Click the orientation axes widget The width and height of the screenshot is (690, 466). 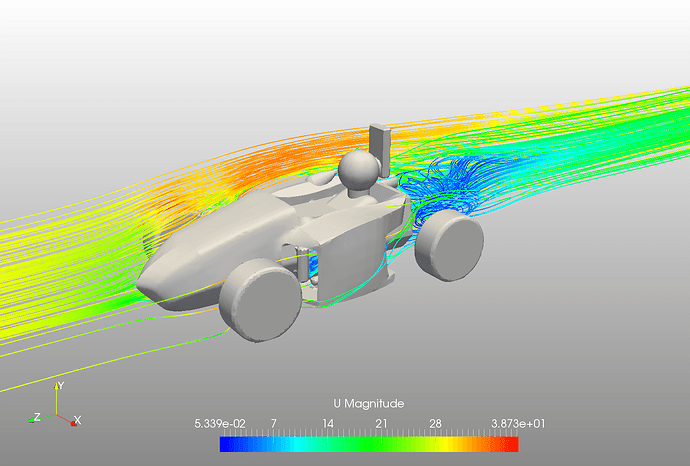[x=55, y=405]
